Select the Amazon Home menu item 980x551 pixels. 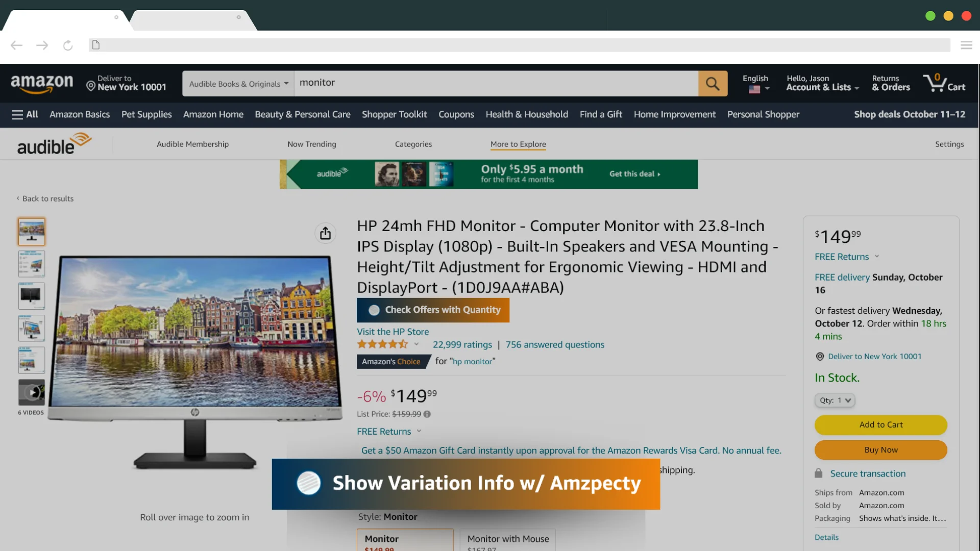click(x=213, y=114)
